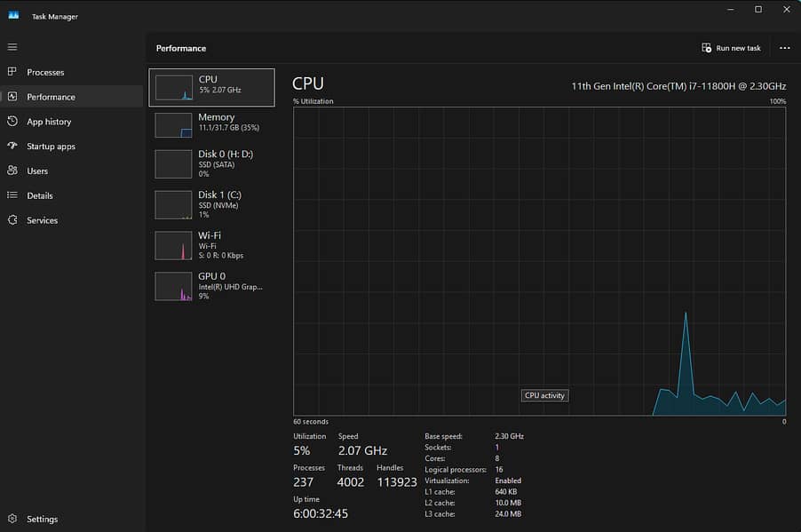Click the Users people icon
Screen dimensions: 801x532
click(12, 171)
